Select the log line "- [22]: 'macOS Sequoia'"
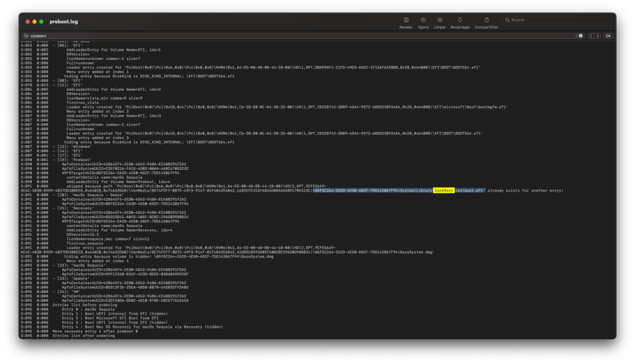This screenshot has width=635, height=364. pos(79,265)
